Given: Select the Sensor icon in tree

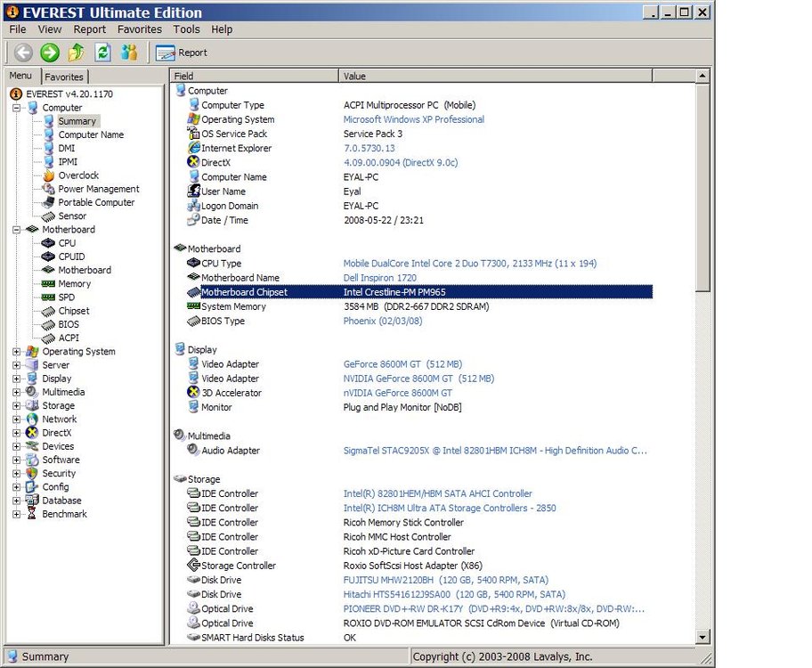Looking at the screenshot, I should (x=48, y=216).
